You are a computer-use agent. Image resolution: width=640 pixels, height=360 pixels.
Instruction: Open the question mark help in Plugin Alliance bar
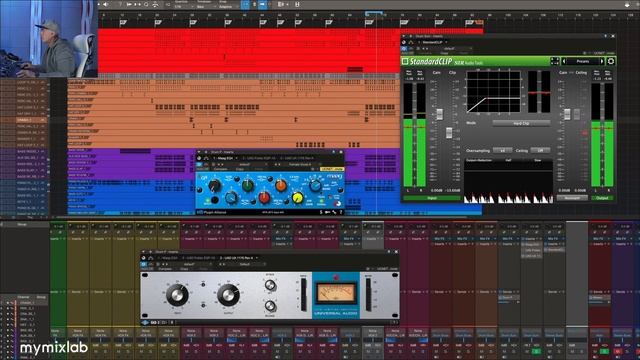[x=340, y=212]
